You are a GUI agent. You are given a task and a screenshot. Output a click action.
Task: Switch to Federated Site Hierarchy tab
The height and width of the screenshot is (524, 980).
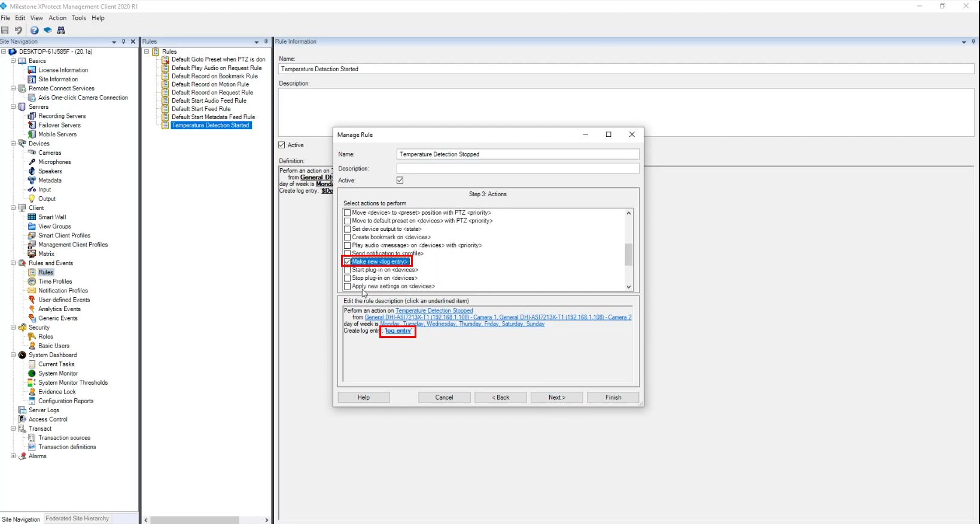(77, 519)
